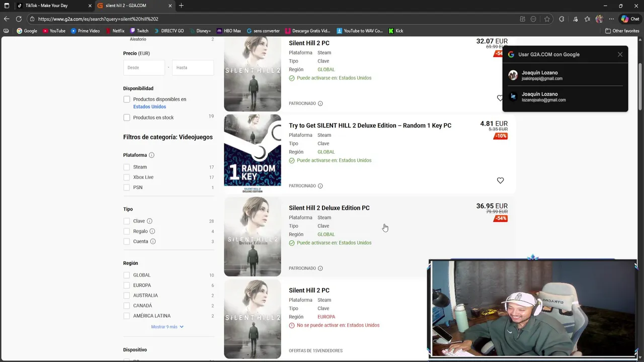Click the Desde minimum price field
Screen dimensions: 644x362
144,67
